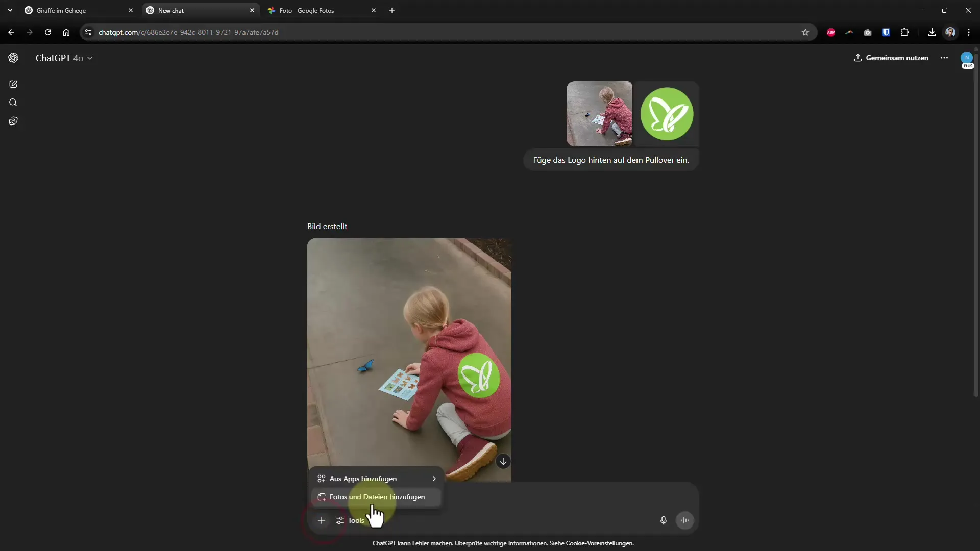Close the Foto - Google Fotos tab
980x551 pixels.
pyautogui.click(x=374, y=10)
